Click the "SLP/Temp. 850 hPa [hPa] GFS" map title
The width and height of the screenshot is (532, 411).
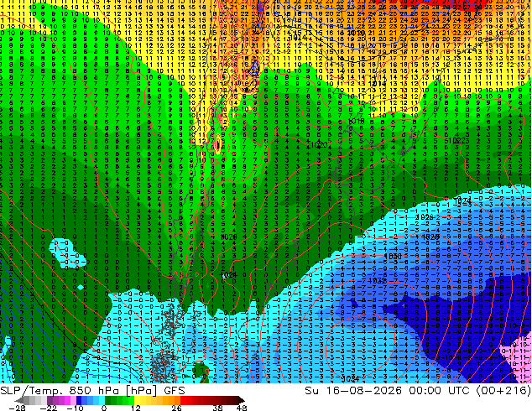coord(92,391)
